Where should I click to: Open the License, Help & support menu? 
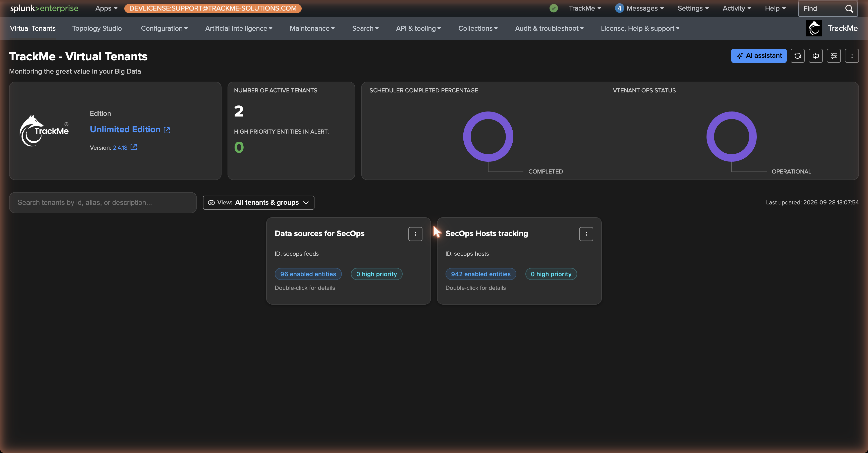640,28
